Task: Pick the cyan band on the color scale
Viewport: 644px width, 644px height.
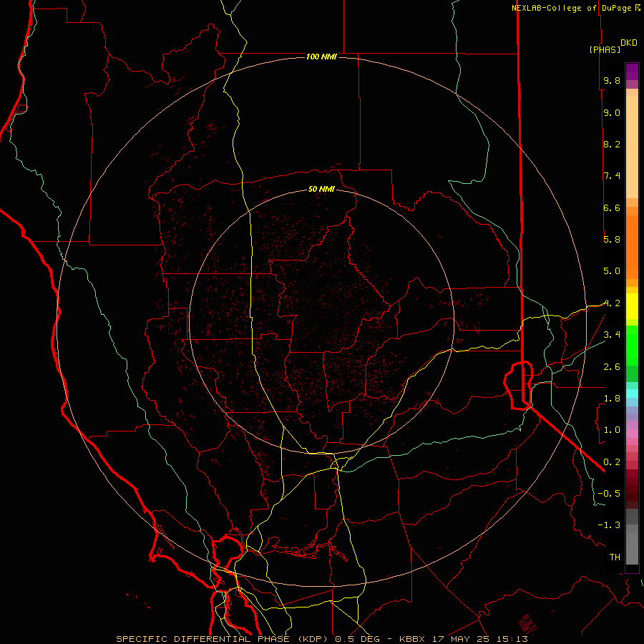Action: click(x=632, y=394)
